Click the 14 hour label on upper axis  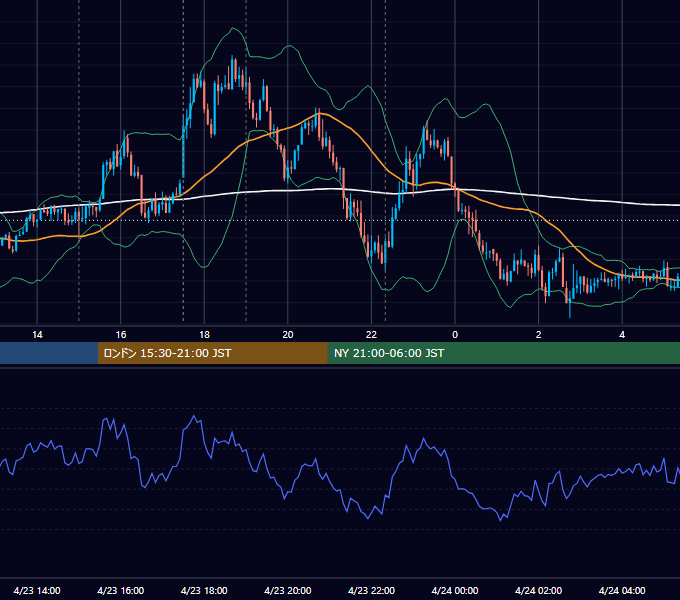[x=37, y=334]
